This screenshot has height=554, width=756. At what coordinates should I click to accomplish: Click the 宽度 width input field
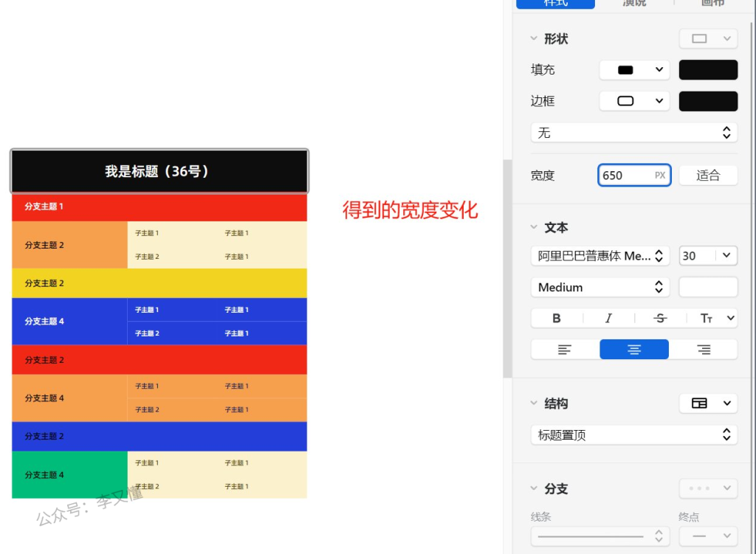(x=625, y=176)
